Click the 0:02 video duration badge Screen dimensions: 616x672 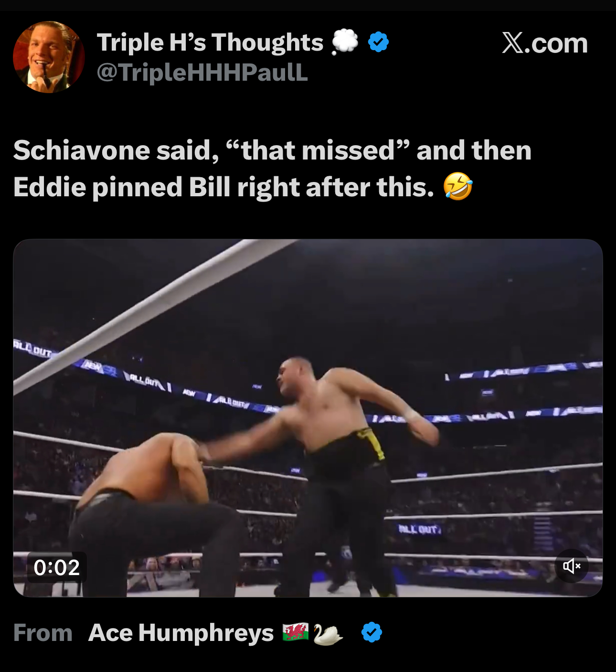(57, 567)
